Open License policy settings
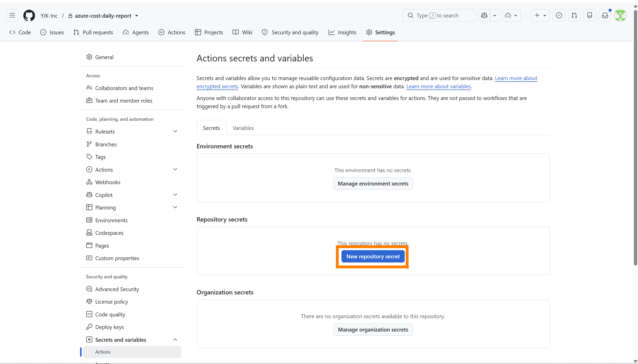The height and width of the screenshot is (364, 638). 132,302
